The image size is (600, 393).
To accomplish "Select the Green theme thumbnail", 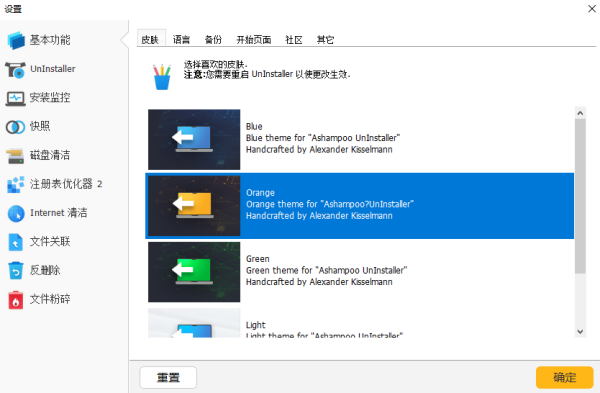I will [x=194, y=272].
